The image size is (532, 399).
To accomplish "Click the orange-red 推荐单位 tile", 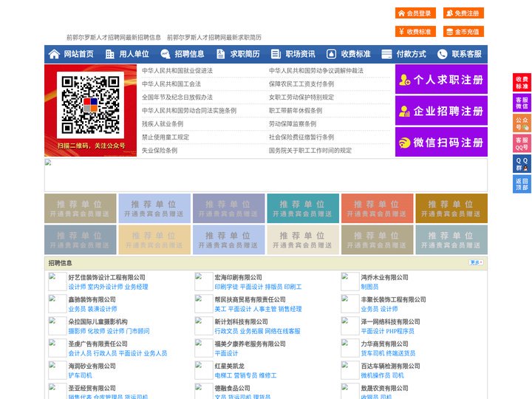I will click(x=378, y=208).
